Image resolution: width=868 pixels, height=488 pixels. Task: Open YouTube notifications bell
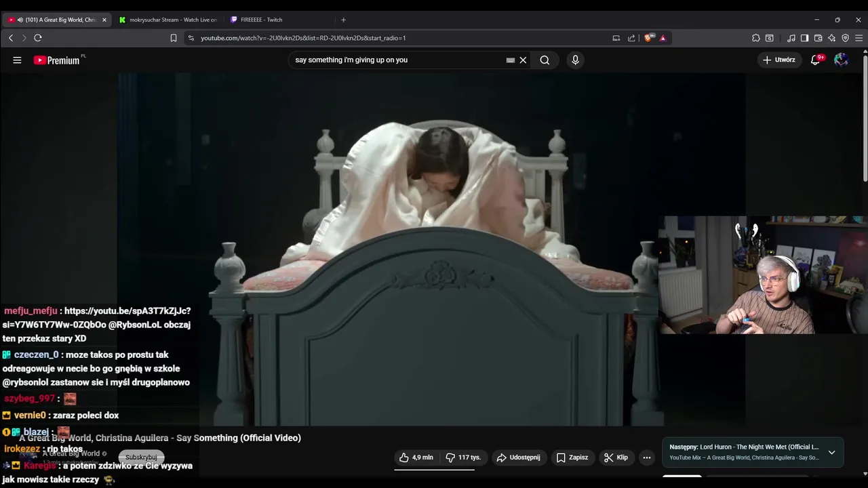click(816, 60)
